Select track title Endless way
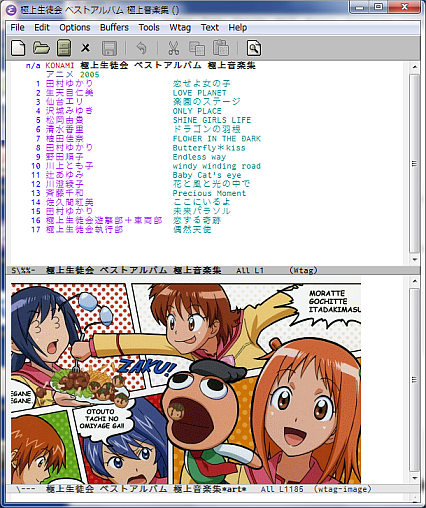426x508 pixels. pos(199,157)
